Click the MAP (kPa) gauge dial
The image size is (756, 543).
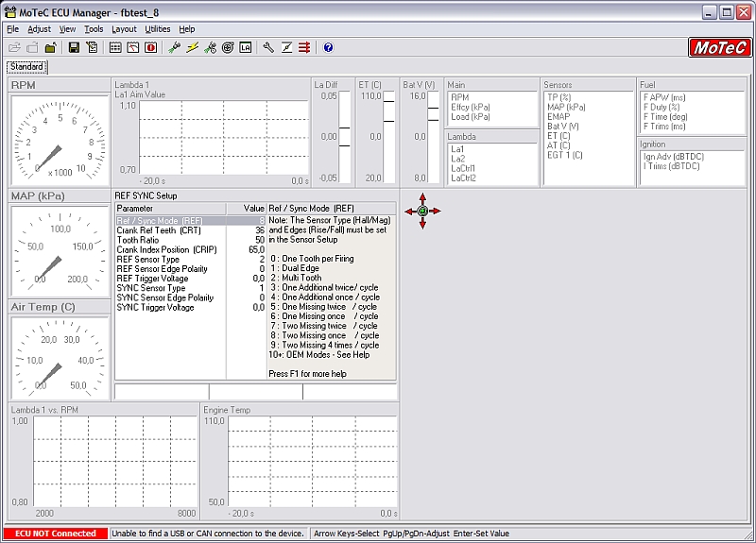[x=60, y=251]
